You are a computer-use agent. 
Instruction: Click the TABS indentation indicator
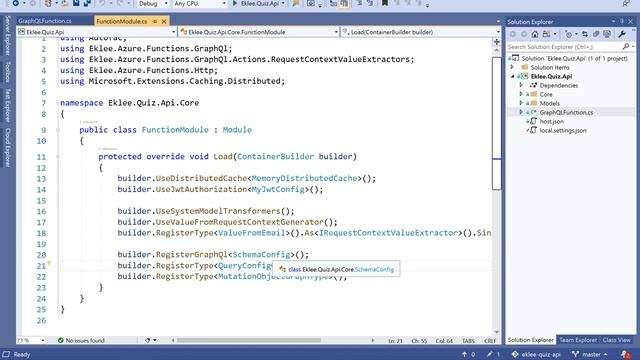click(468, 340)
